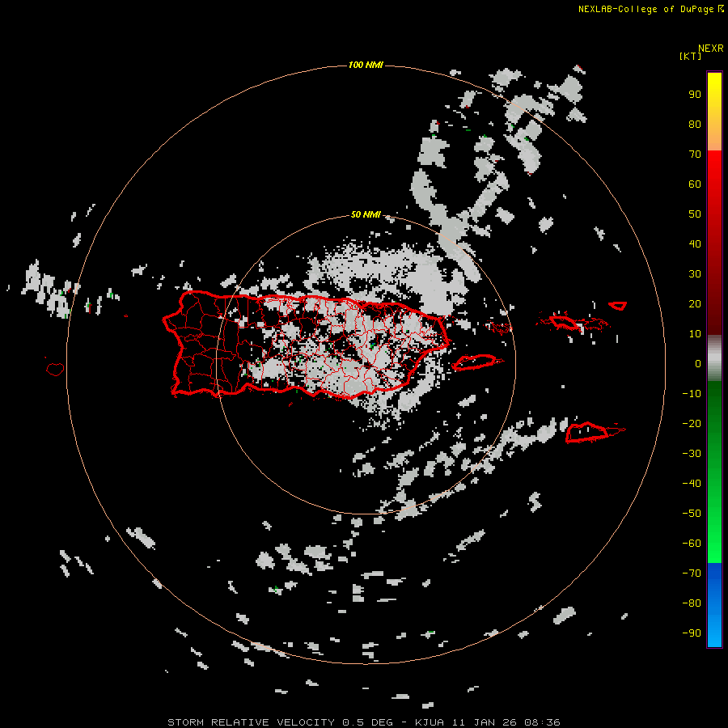
Task: Click the -70 value on velocity scale
Action: [692, 573]
